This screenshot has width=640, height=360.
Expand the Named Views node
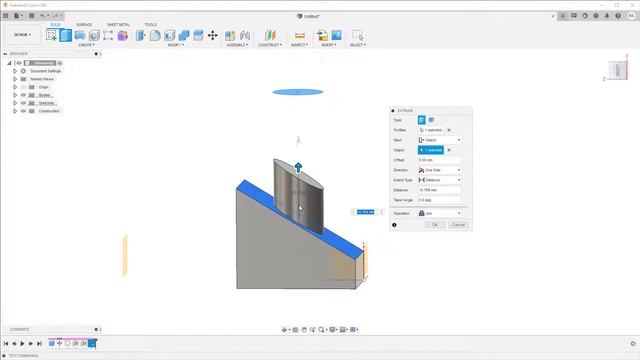15,79
